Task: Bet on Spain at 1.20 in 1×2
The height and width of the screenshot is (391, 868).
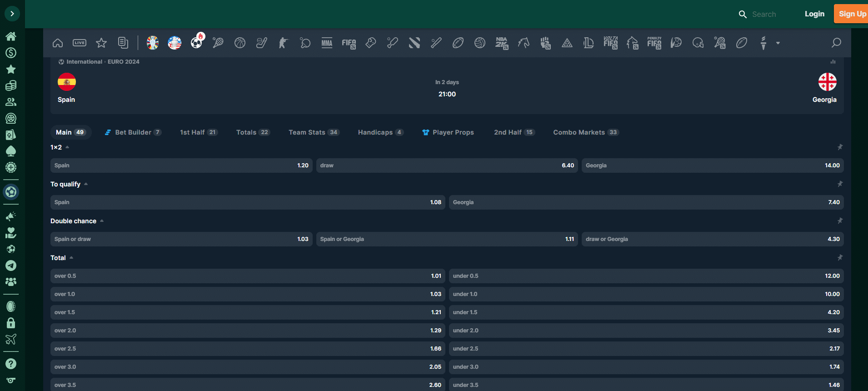Action: [x=181, y=165]
